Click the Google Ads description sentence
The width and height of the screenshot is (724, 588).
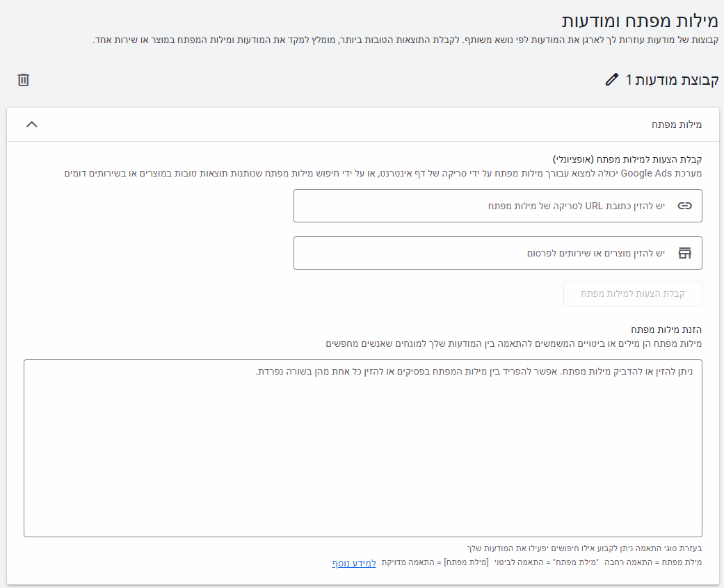point(383,174)
